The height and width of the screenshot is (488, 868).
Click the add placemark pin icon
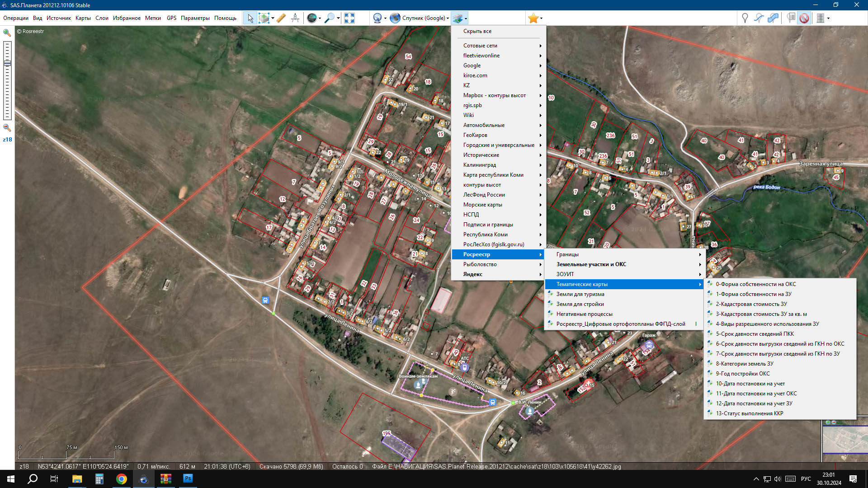click(x=745, y=18)
